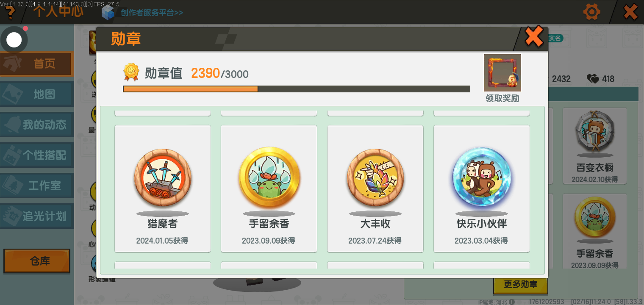Open 创作者服务平台 link
Viewport: 644px width, 305px height.
pos(152,13)
